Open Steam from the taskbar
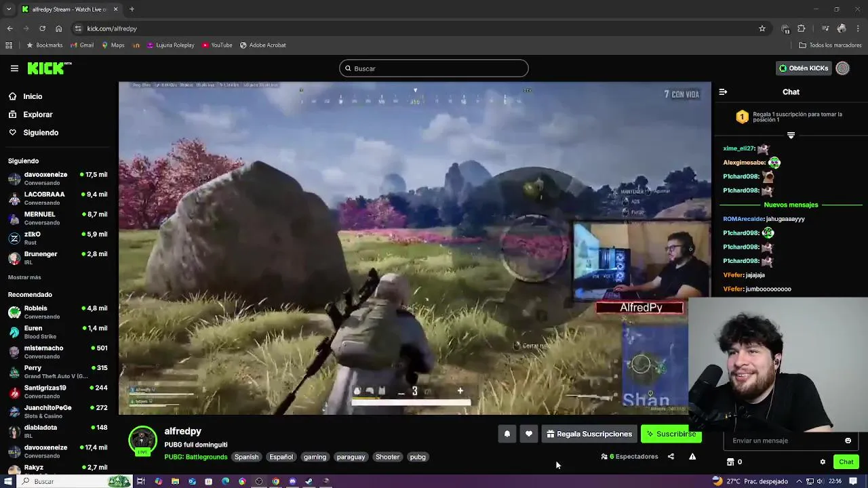868x488 pixels. pyautogui.click(x=309, y=481)
